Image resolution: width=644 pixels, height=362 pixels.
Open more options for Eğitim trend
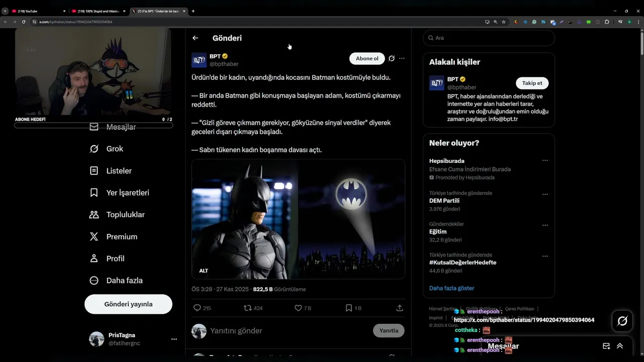pos(545,225)
